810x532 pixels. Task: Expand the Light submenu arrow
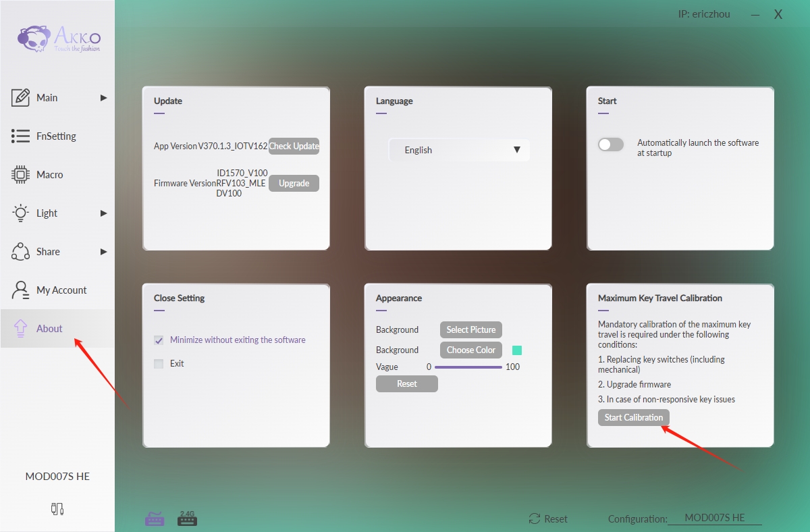click(104, 213)
